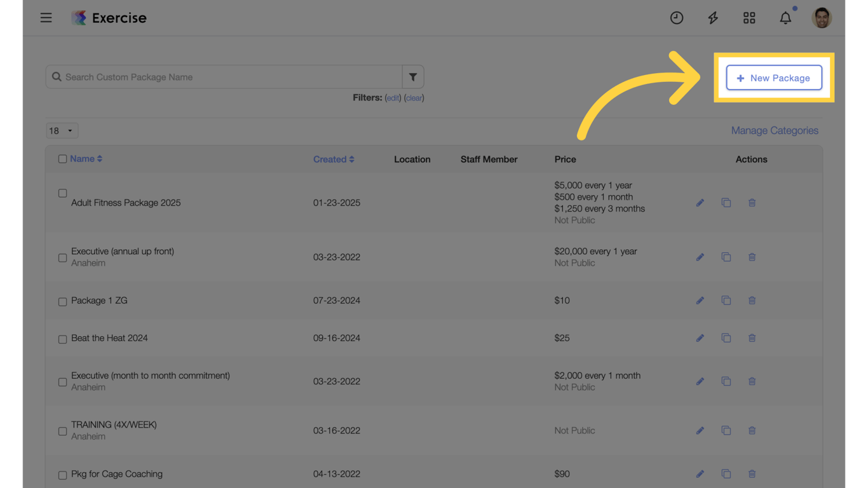
Task: Delete the Beat the Heat 2024 package
Action: coord(752,338)
